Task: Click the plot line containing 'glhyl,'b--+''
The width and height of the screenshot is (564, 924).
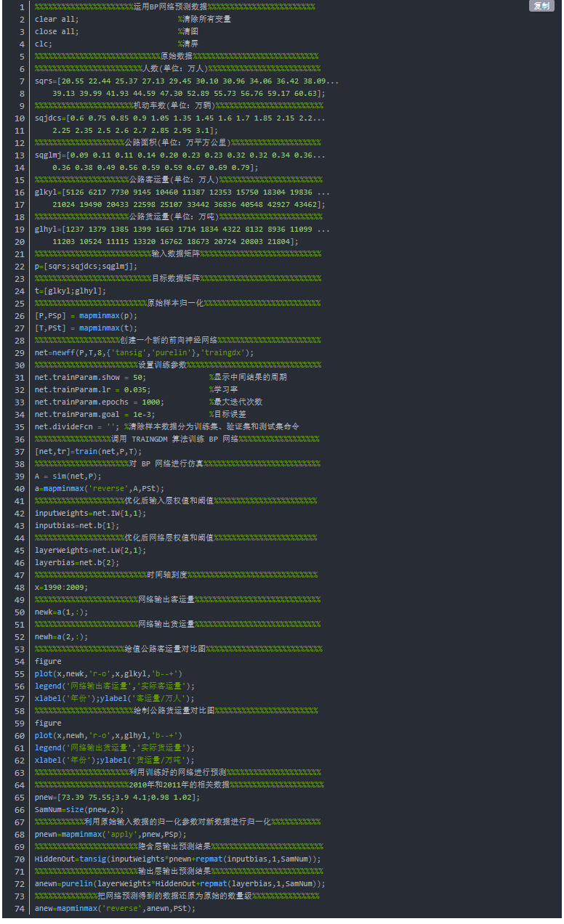Action: tap(108, 735)
